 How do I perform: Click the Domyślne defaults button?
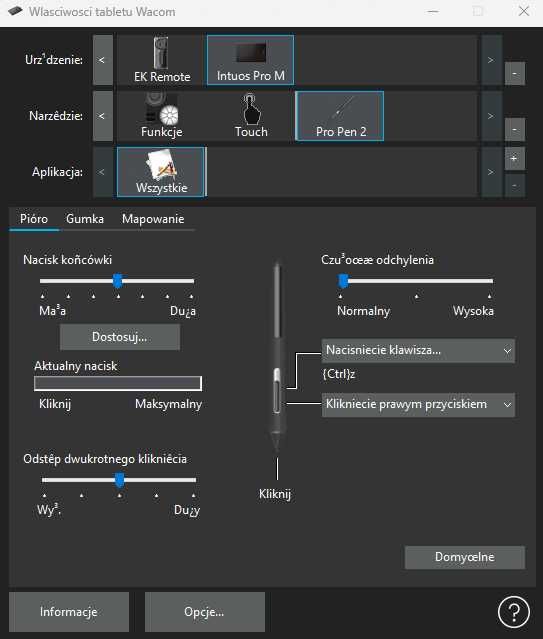point(465,557)
